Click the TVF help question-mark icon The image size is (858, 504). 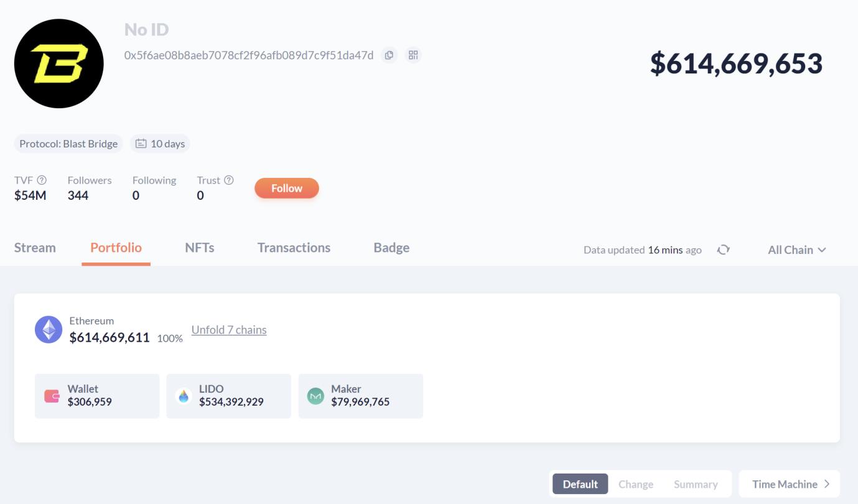click(42, 180)
